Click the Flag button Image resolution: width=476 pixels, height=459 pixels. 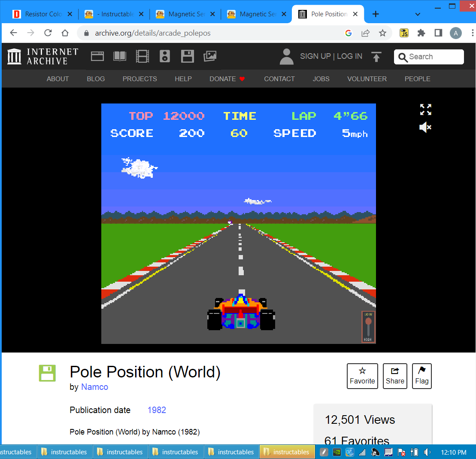[x=421, y=376]
